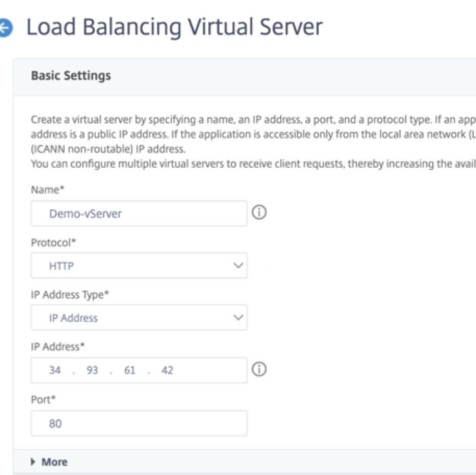Click the '(ICANN non-routable) IP address.' text
This screenshot has width=476, height=475.
(108, 149)
